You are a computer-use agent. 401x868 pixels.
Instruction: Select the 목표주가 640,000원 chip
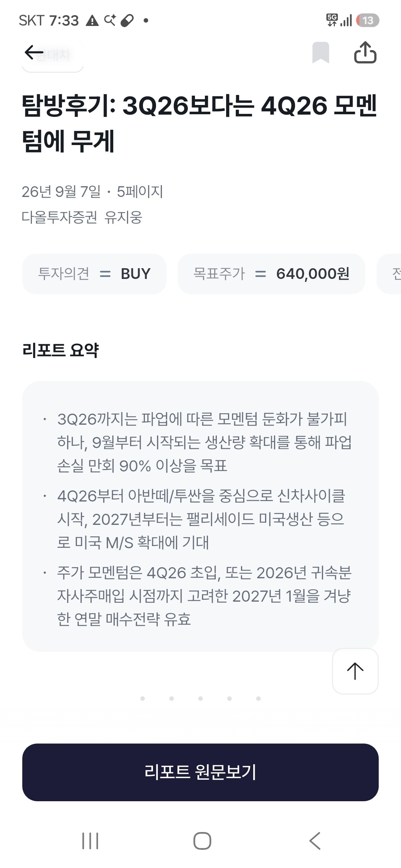271,274
